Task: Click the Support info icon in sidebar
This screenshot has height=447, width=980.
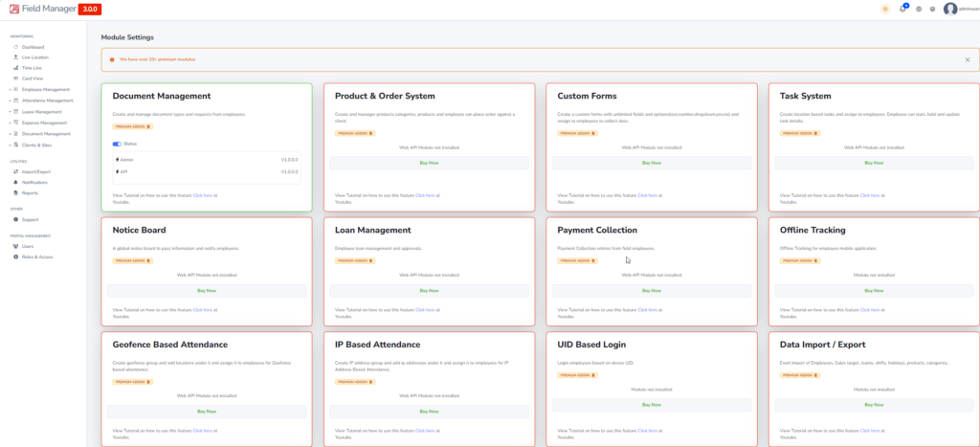Action: tap(15, 219)
